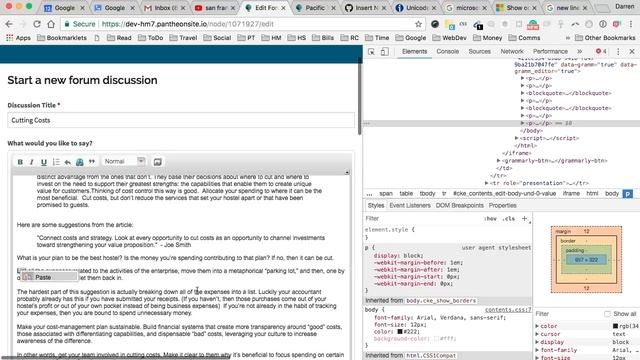This screenshot has width=640, height=360.
Task: Switch to the Pacific browser tab
Action: (316, 8)
